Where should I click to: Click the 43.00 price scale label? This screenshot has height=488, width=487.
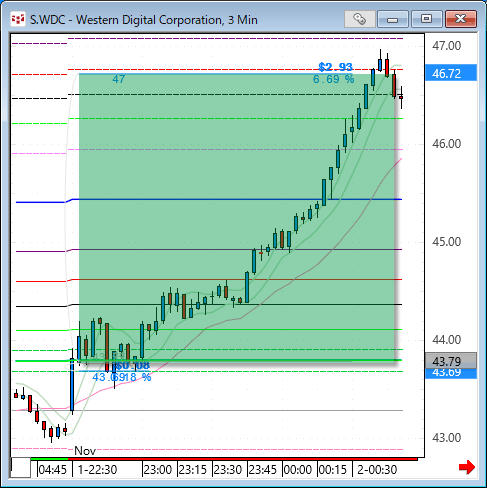point(446,438)
